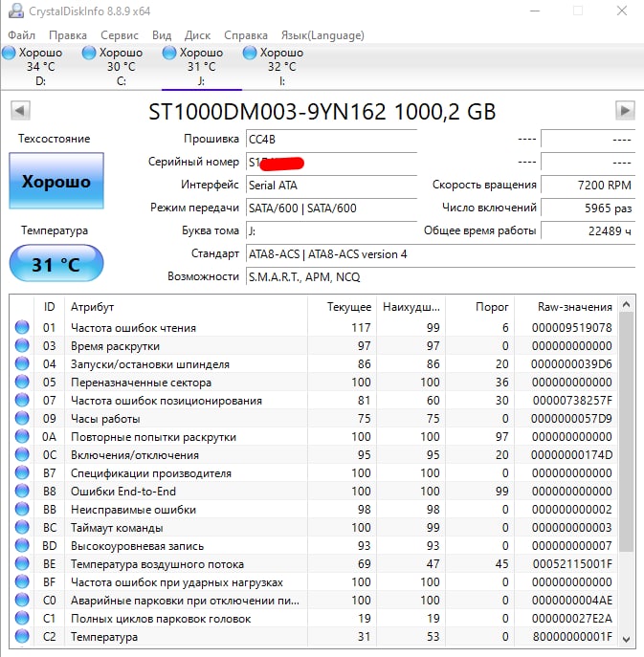Open the Сервис menu

(120, 35)
